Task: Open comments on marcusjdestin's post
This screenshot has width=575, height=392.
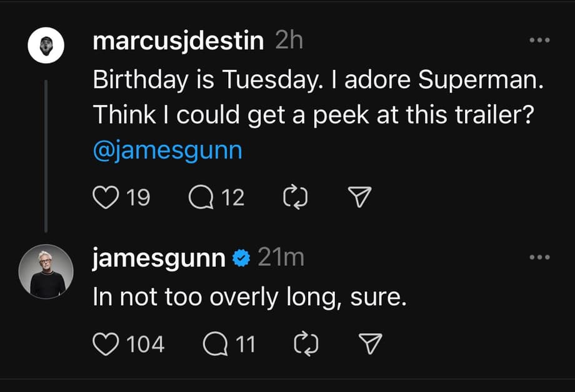Action: [199, 198]
